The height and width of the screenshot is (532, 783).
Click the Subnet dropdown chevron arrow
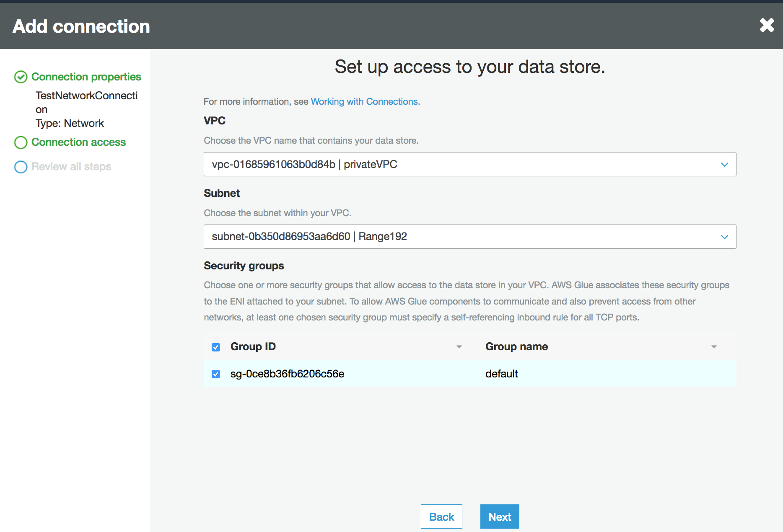[724, 237]
